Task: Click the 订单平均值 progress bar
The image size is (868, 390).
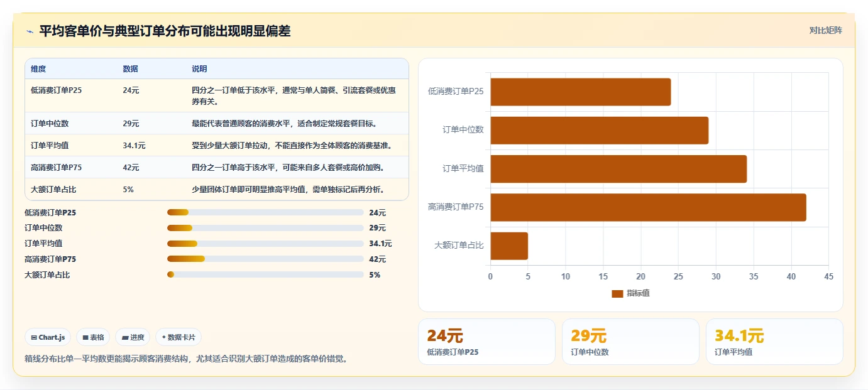Action: (x=265, y=244)
